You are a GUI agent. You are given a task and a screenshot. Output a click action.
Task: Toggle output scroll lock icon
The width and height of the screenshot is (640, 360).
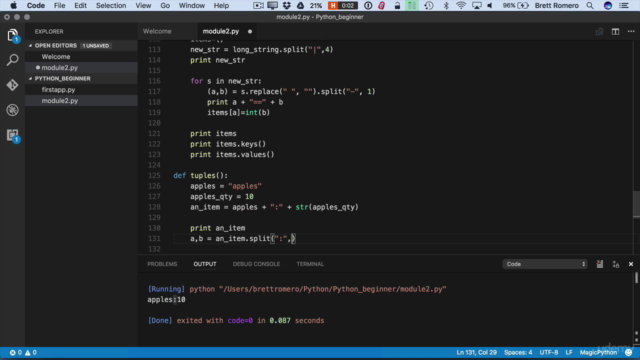coord(616,264)
